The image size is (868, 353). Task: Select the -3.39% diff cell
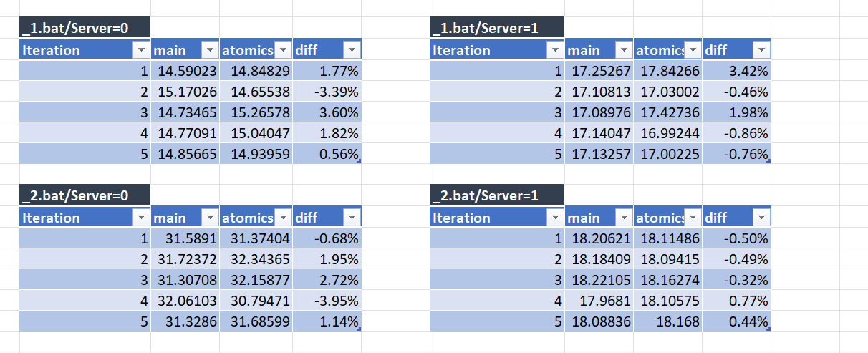tap(327, 92)
